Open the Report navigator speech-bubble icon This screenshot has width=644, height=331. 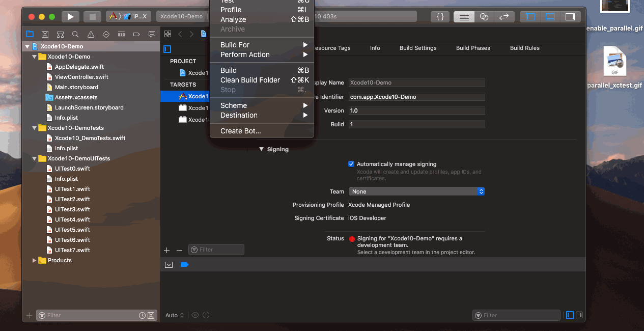tap(152, 34)
